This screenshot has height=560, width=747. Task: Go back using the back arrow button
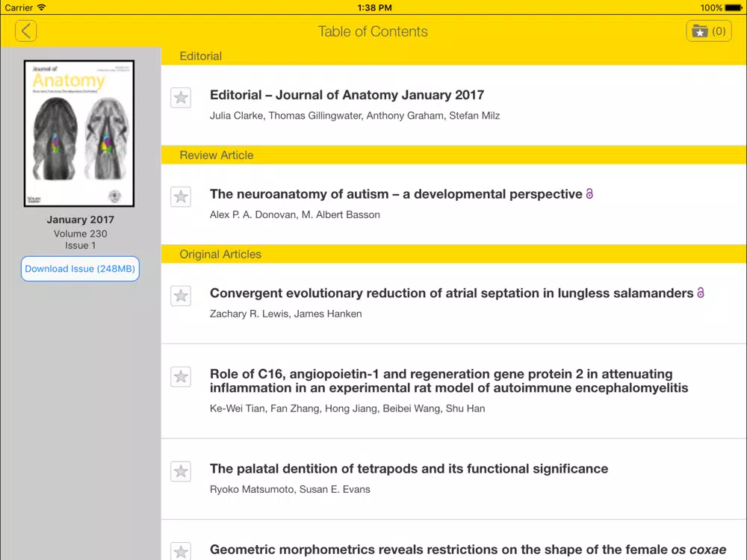(25, 31)
